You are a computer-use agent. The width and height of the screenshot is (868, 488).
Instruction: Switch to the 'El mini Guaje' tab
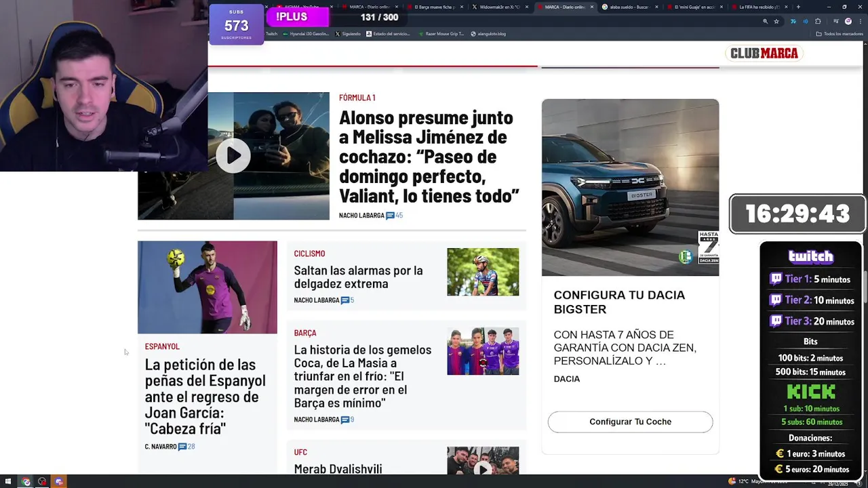[694, 7]
